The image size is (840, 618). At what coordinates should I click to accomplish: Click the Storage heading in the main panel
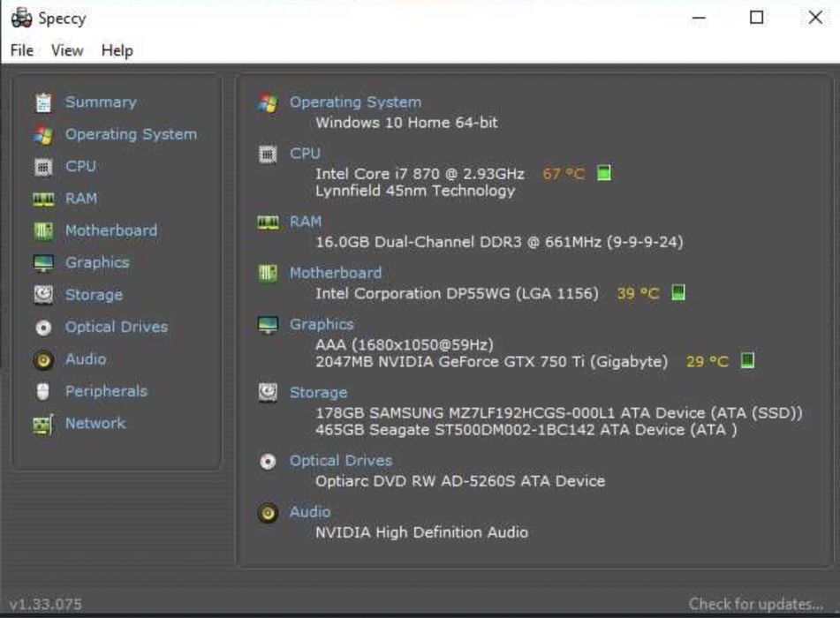point(318,392)
